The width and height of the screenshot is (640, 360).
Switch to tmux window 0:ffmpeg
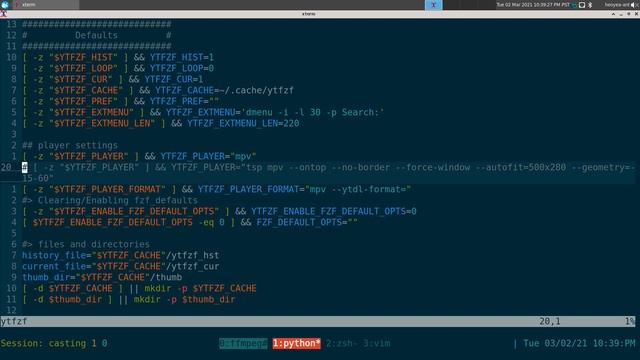pyautogui.click(x=243, y=343)
